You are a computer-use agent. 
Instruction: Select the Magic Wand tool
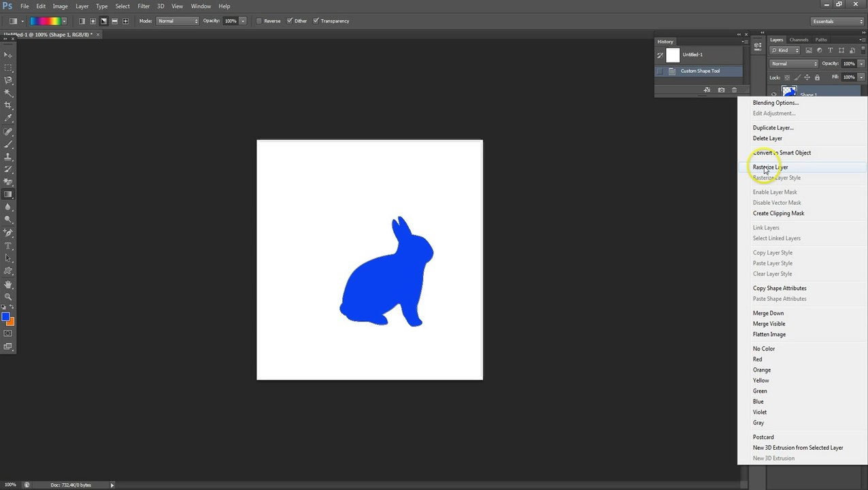click(8, 93)
